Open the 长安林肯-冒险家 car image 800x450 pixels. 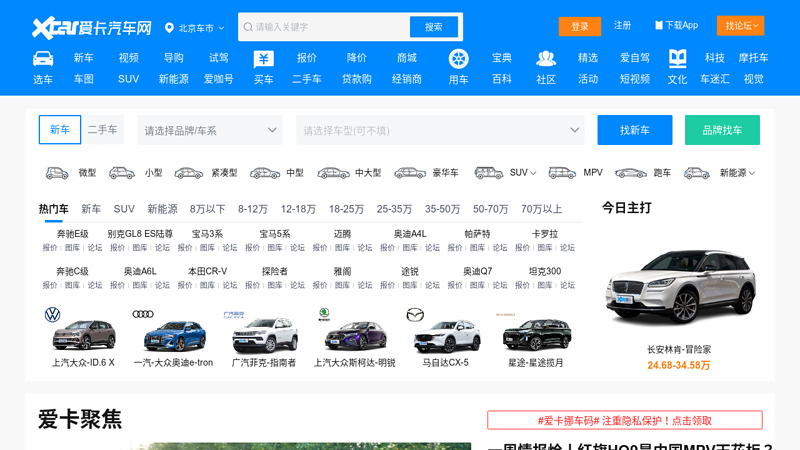coord(679,287)
